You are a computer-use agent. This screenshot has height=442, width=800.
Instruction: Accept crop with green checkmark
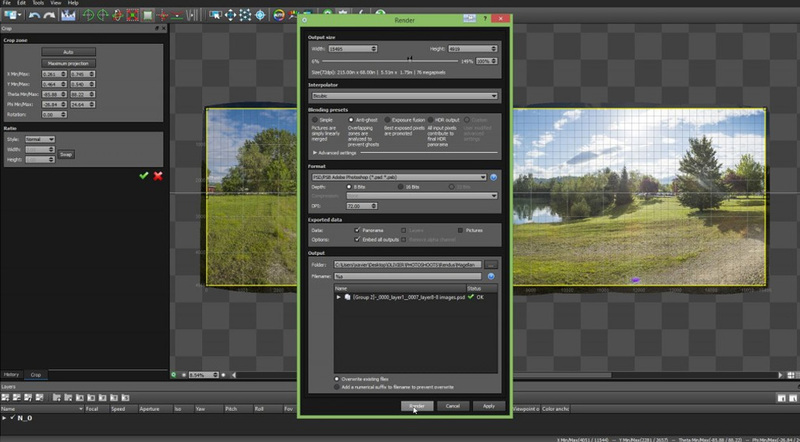[144, 176]
